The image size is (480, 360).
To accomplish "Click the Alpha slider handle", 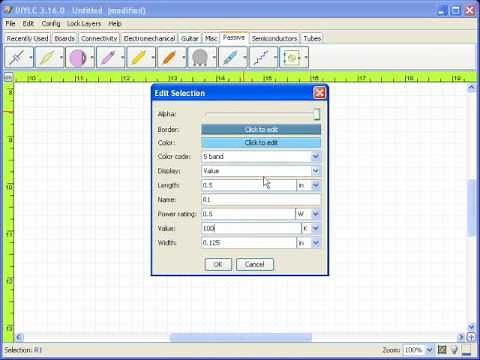I will pos(316,114).
